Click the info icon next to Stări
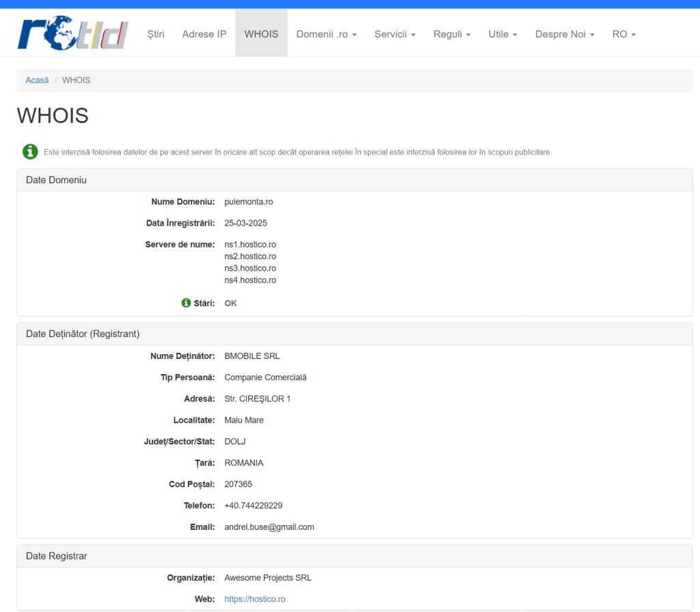 [x=186, y=303]
